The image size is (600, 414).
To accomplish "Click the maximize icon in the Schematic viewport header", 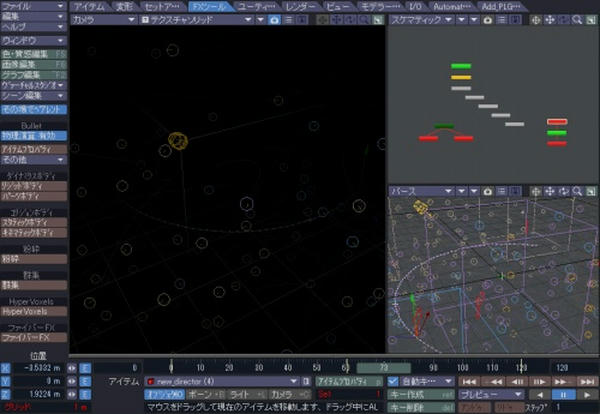I will tap(591, 20).
